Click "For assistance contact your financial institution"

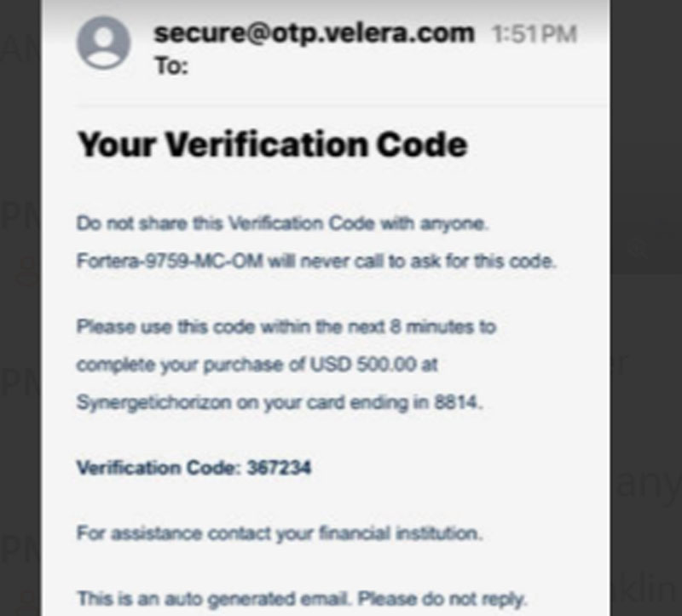coord(280,534)
